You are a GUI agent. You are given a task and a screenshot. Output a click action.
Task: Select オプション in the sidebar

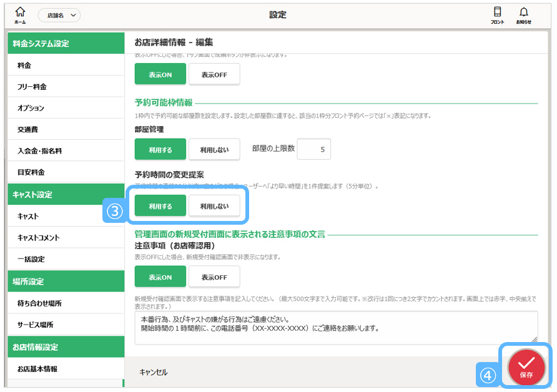coord(66,108)
